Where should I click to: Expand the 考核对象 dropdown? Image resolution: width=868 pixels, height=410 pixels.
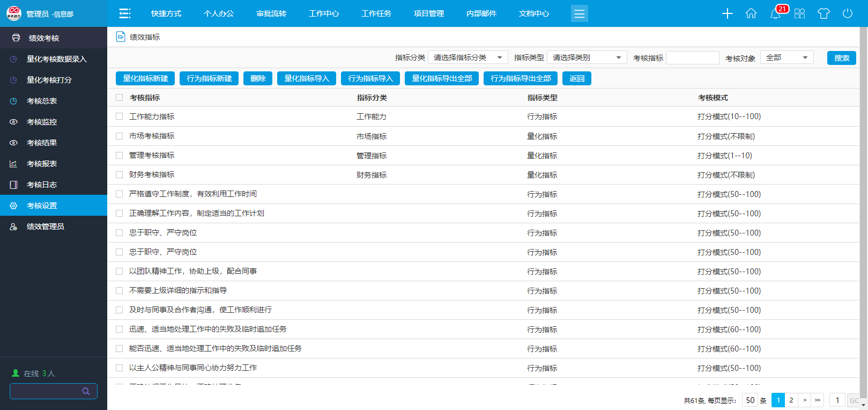click(787, 57)
